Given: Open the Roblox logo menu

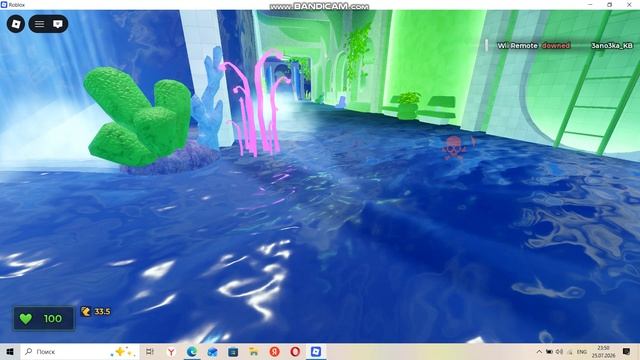Looking at the screenshot, I should [x=16, y=24].
